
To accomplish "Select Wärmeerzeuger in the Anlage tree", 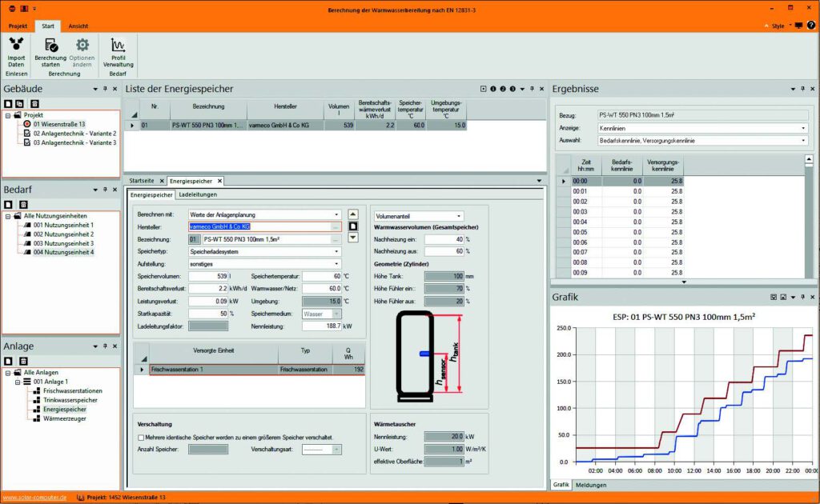I will [x=64, y=419].
